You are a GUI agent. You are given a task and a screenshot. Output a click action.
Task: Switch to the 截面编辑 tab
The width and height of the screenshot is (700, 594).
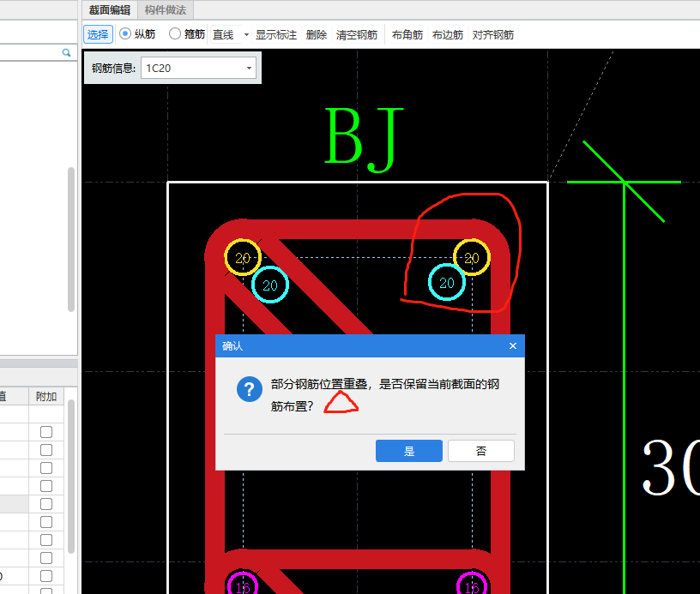pos(110,9)
